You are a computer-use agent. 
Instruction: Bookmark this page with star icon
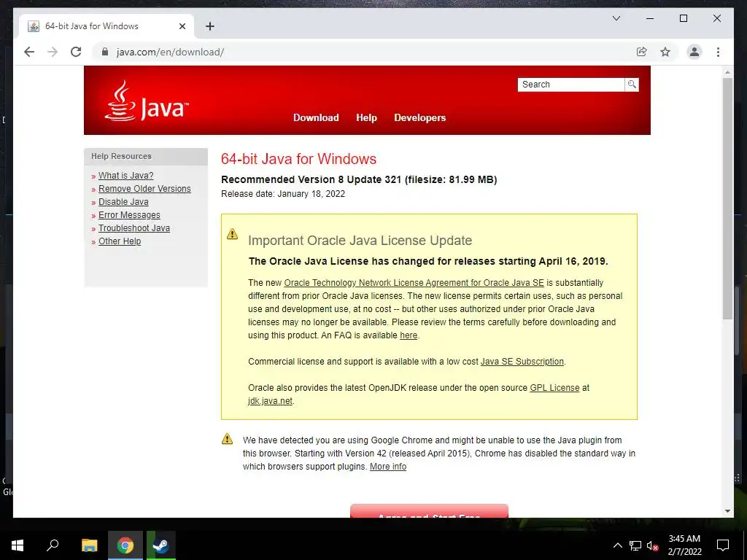coord(665,52)
